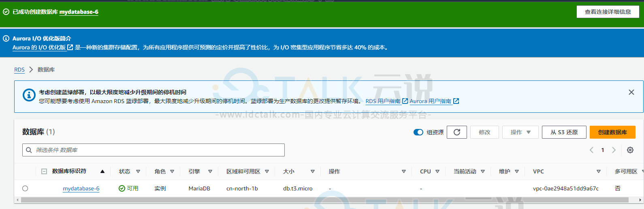Click the 创建数据库 orange button

tap(612, 132)
